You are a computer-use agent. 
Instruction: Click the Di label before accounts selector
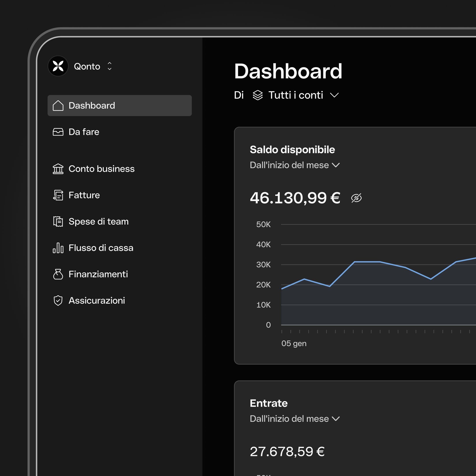click(x=239, y=95)
